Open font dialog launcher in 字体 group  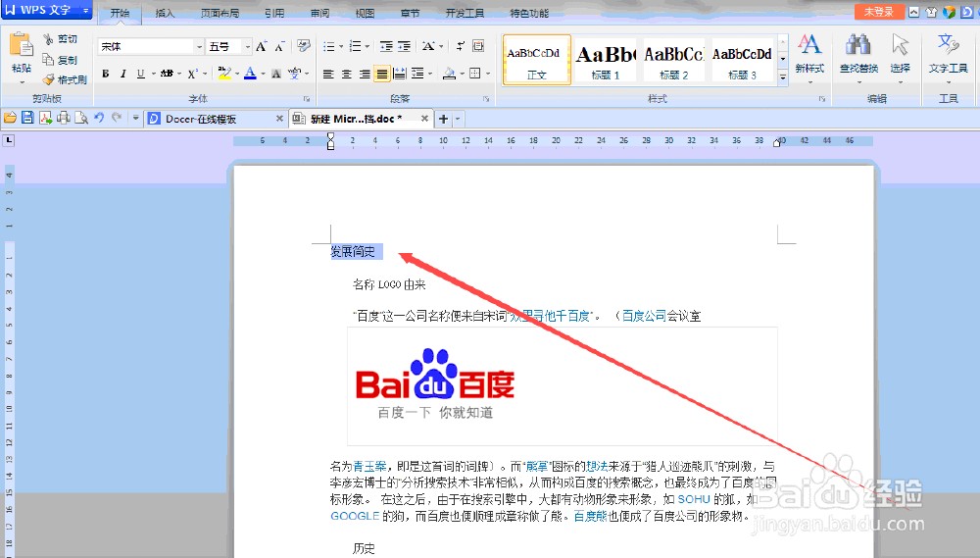[307, 99]
